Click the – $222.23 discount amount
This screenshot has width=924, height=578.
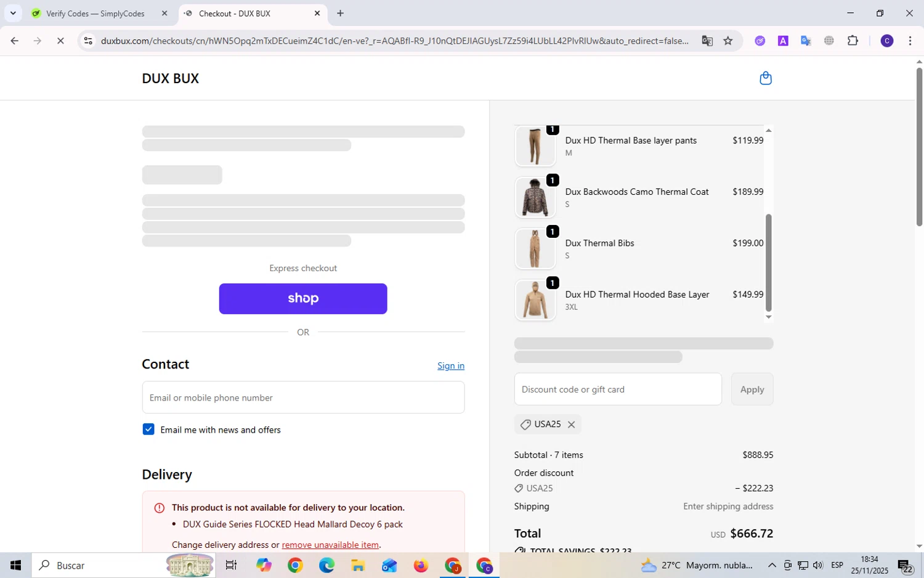pos(754,488)
